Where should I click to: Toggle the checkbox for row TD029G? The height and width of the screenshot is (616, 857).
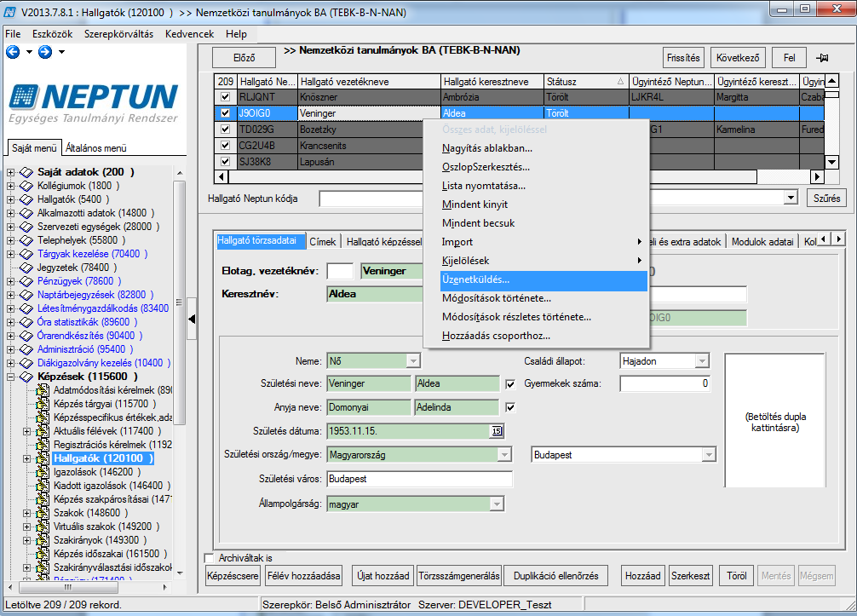click(225, 130)
